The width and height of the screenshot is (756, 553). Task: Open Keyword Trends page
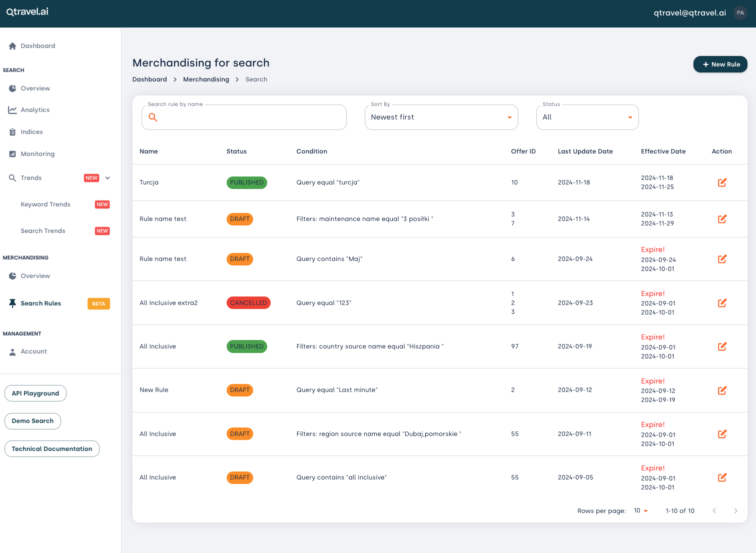[x=46, y=204]
